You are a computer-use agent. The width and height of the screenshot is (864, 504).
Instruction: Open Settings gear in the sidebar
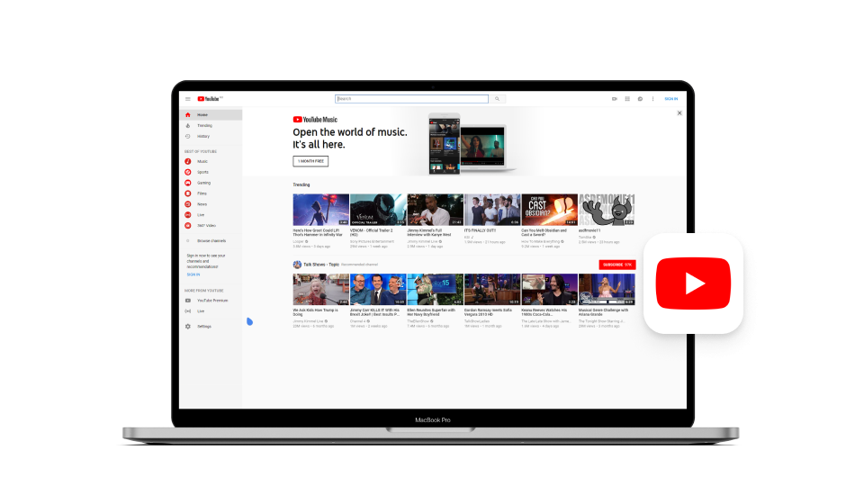coord(188,327)
